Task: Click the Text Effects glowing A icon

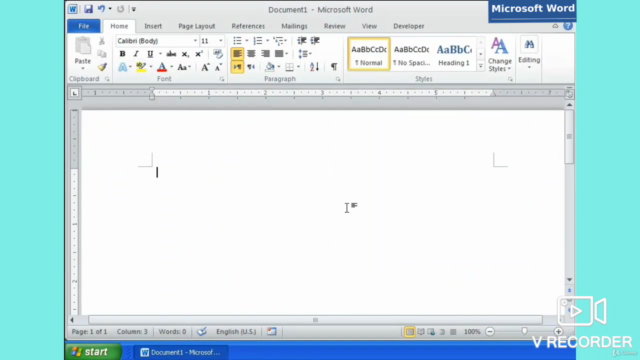Action: [x=122, y=67]
